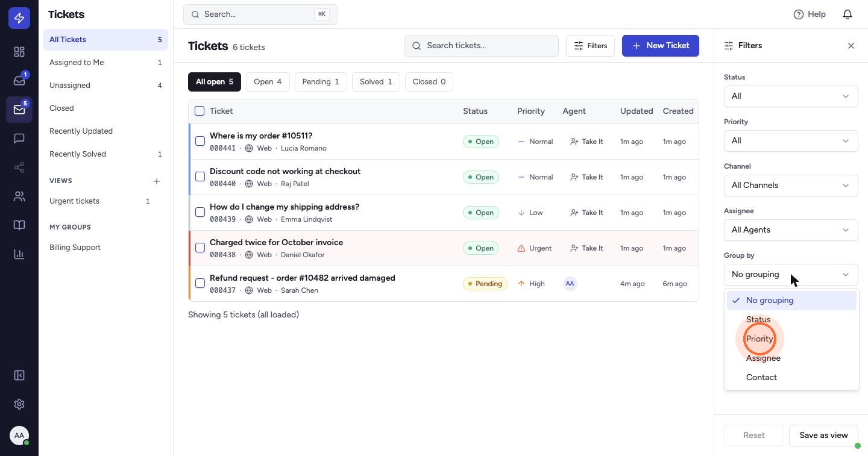Click the magnifier icon in Search tickets field
This screenshot has width=868, height=456.
coord(417,46)
